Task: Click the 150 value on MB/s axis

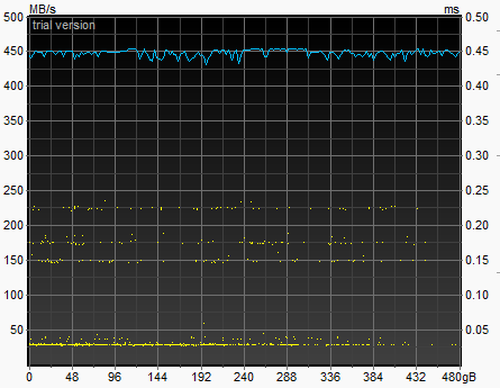Action: (x=13, y=260)
